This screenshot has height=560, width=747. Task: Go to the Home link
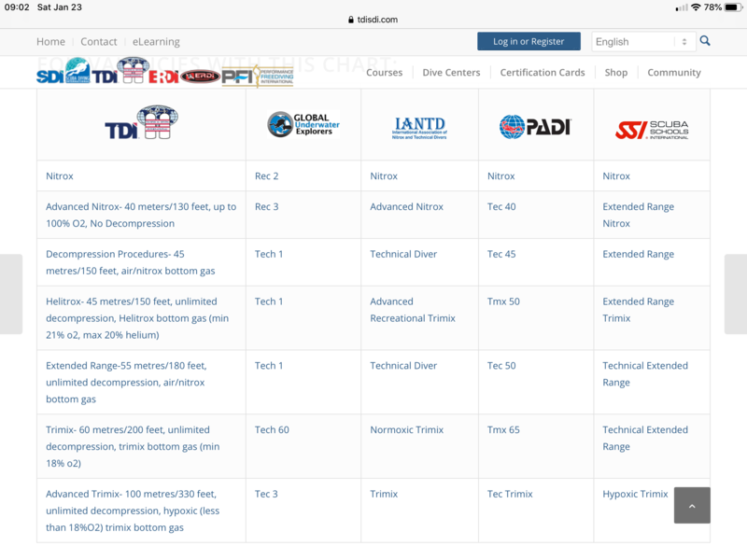click(50, 41)
